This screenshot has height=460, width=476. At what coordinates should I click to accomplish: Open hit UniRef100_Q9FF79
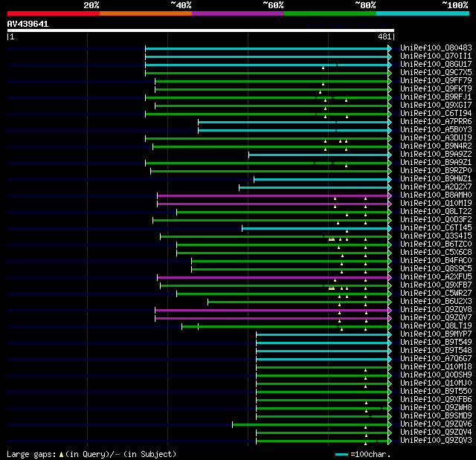point(436,80)
